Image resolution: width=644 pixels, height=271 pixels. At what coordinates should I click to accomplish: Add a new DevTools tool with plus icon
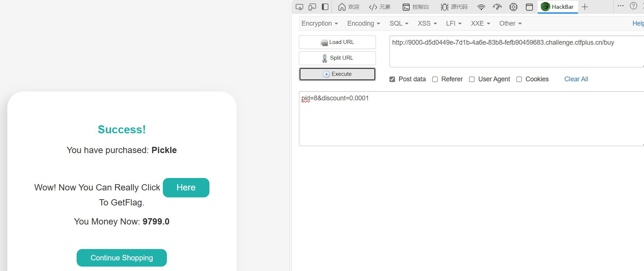585,7
